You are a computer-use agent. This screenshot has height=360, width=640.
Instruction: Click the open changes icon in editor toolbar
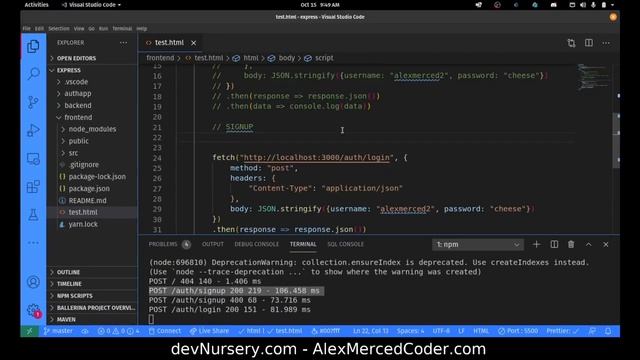[571, 43]
